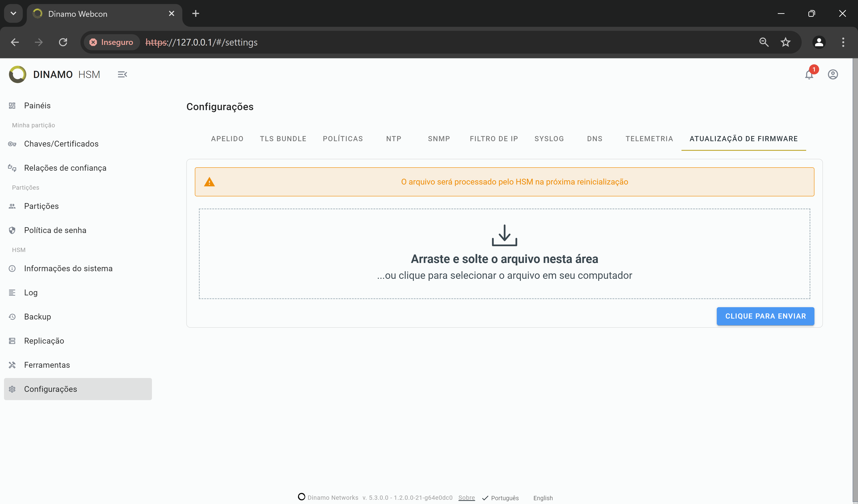Close the Dinamo Webcon tab
The width and height of the screenshot is (858, 504).
coord(172,14)
